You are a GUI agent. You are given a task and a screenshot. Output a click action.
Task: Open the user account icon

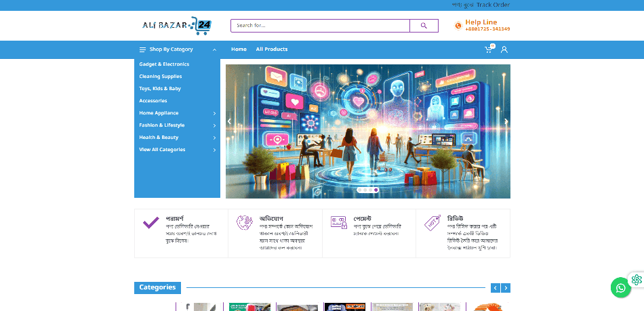click(504, 49)
